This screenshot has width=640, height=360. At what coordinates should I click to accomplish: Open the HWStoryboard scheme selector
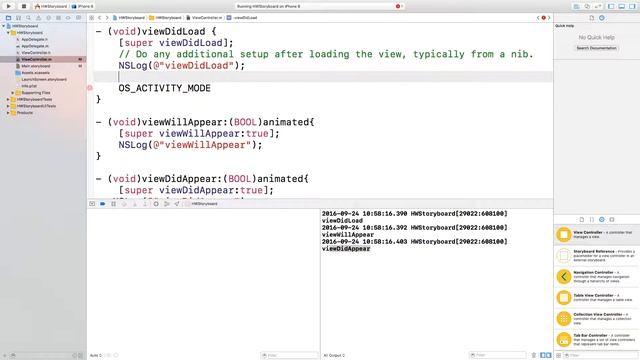pos(52,7)
